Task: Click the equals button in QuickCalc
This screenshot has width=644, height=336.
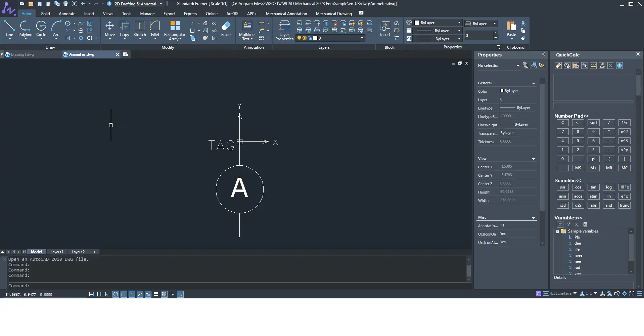Action: tap(563, 168)
